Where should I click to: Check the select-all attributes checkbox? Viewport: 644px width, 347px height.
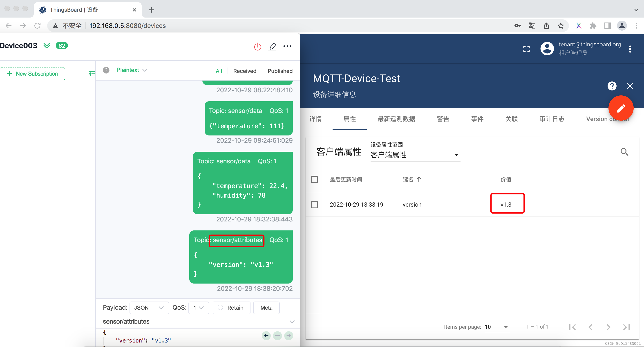tap(315, 179)
